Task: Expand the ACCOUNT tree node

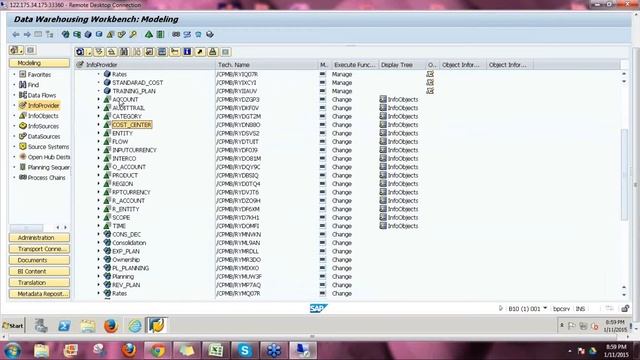Action: [x=98, y=100]
